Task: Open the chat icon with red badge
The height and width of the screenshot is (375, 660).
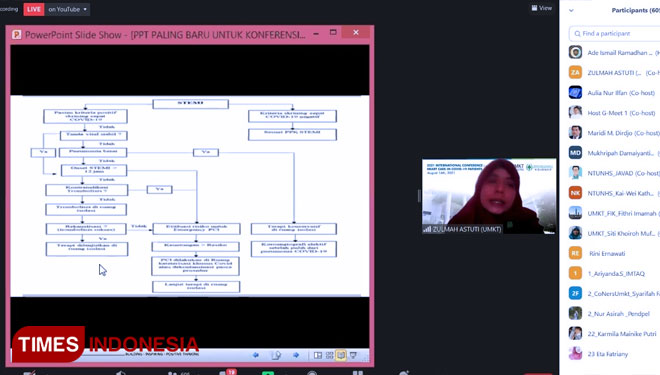Action: pos(228,372)
